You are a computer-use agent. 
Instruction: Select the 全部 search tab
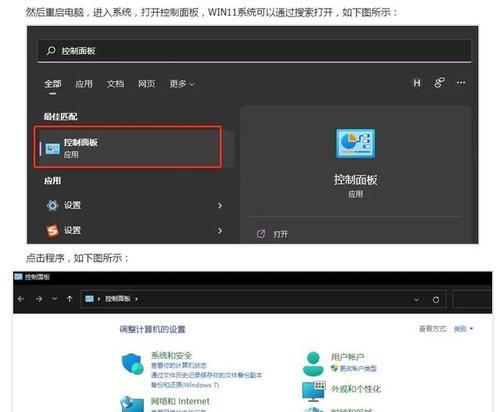coord(53,84)
